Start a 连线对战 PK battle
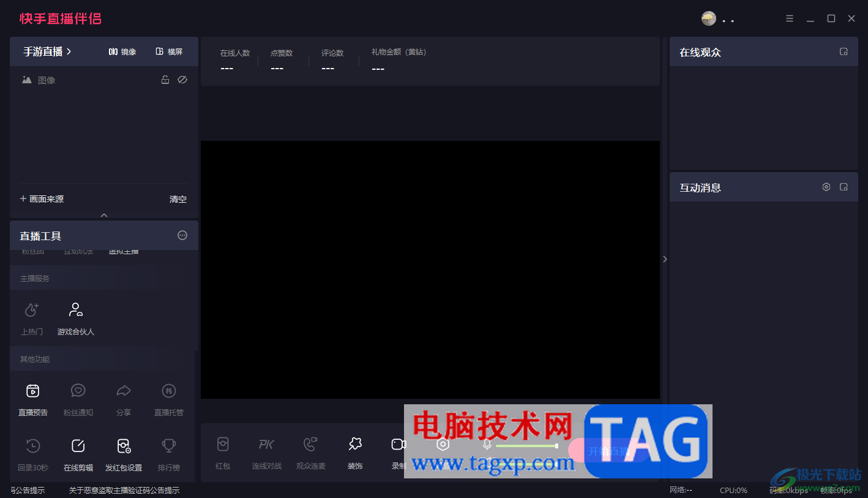 [267, 453]
